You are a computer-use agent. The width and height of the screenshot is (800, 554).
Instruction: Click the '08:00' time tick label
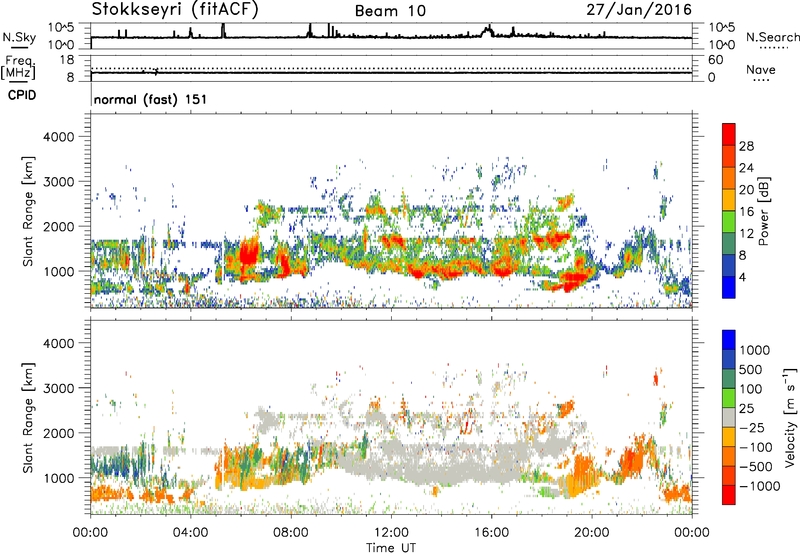pos(291,533)
